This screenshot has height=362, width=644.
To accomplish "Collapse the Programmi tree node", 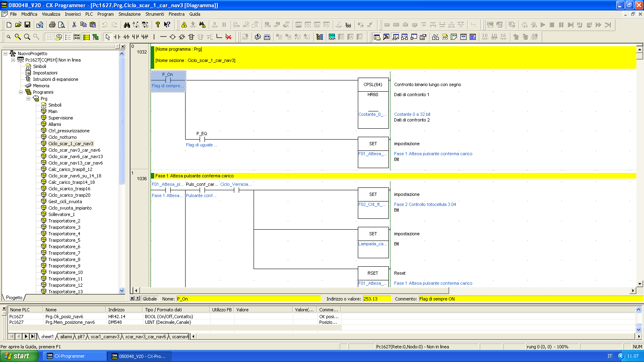I will pyautogui.click(x=21, y=92).
